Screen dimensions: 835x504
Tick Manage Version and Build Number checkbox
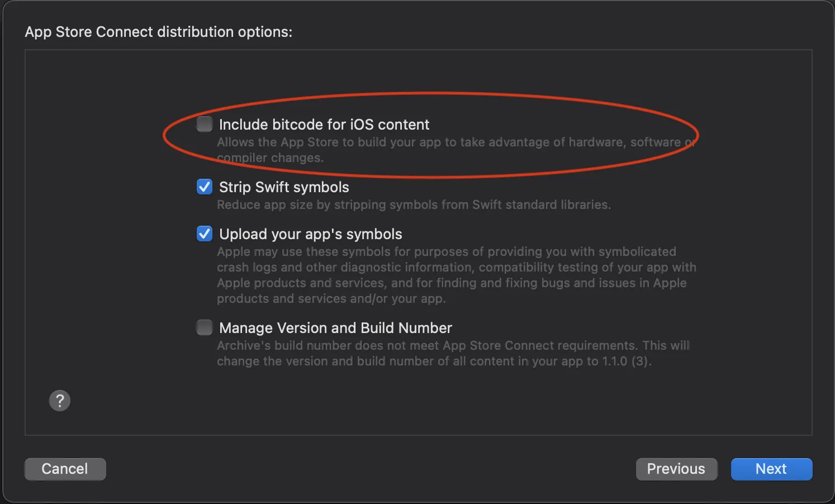click(x=205, y=327)
